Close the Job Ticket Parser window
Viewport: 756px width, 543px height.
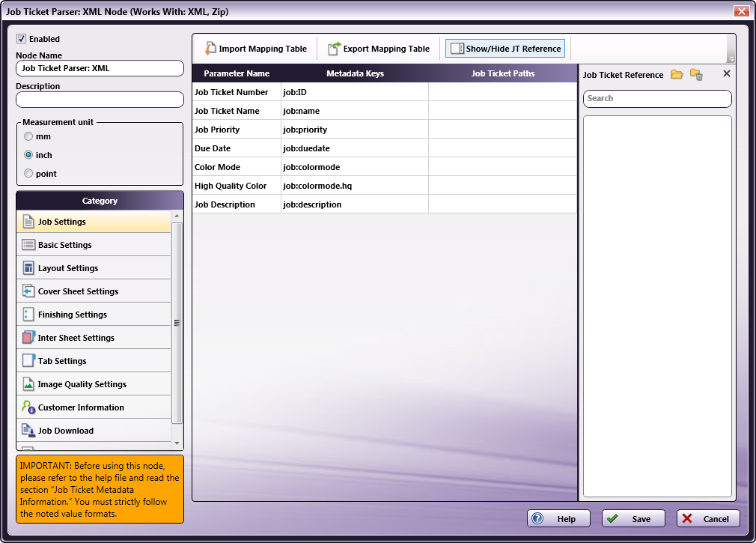(x=741, y=11)
